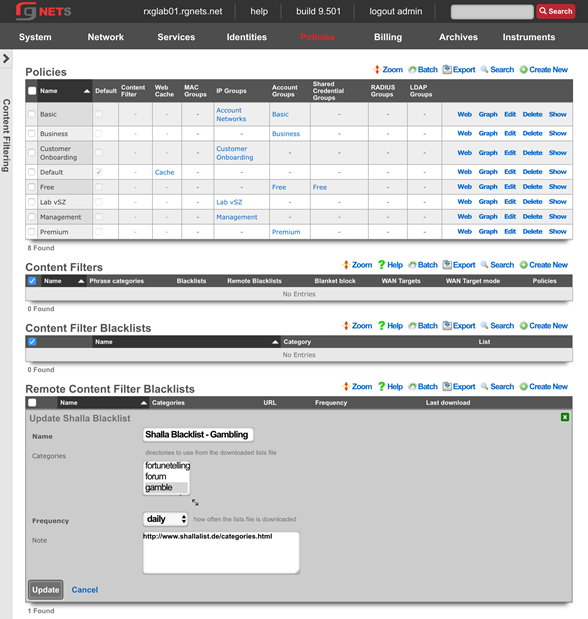Screen dimensions: 588x619
Task: Click the Zoom icon above Policies table
Action: click(377, 69)
